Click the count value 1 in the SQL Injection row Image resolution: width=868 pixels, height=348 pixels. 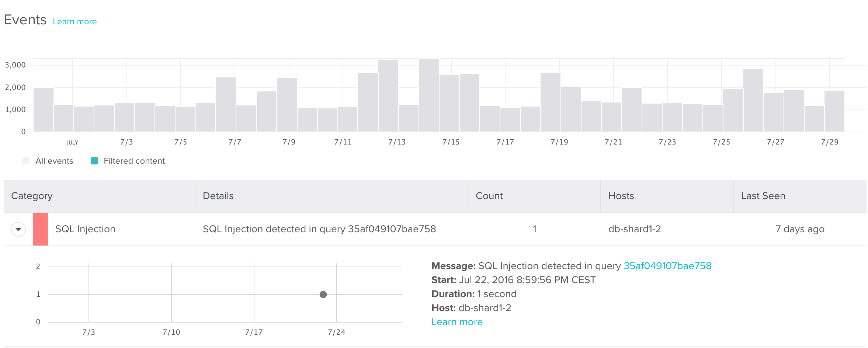[534, 229]
